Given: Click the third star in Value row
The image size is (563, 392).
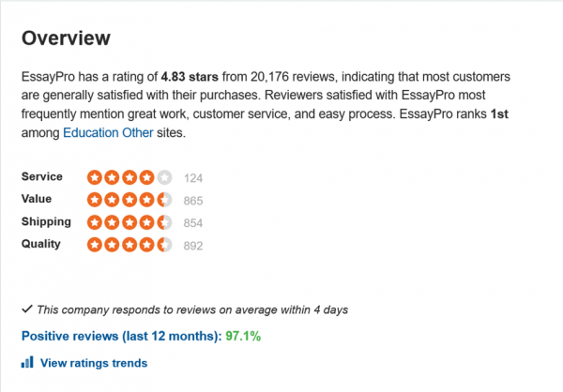Looking at the screenshot, I should (x=129, y=200).
